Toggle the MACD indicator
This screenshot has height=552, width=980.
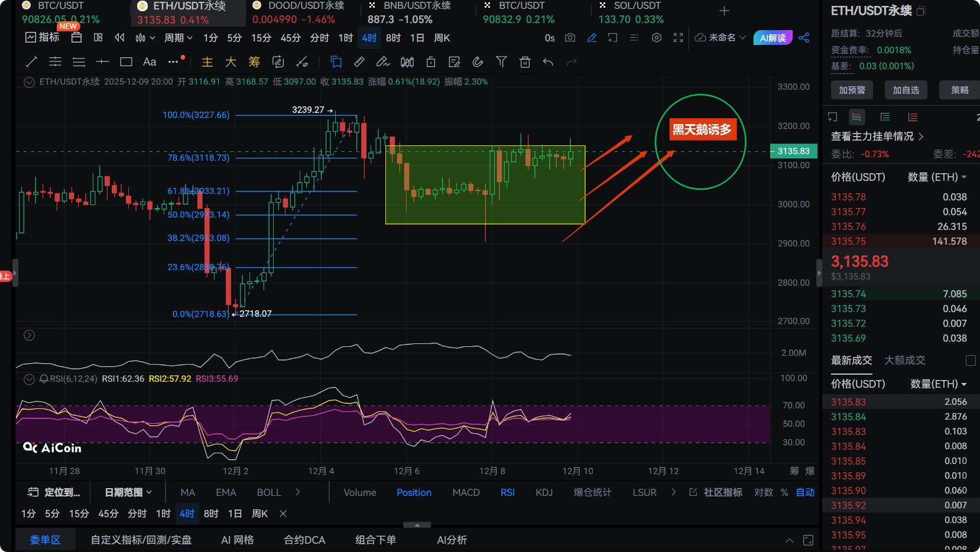click(466, 492)
